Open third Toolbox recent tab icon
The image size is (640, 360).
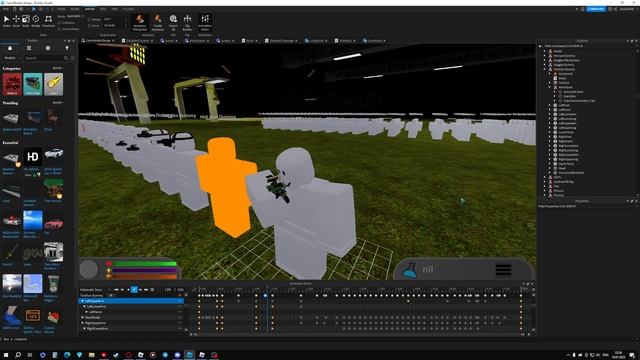coord(48,48)
